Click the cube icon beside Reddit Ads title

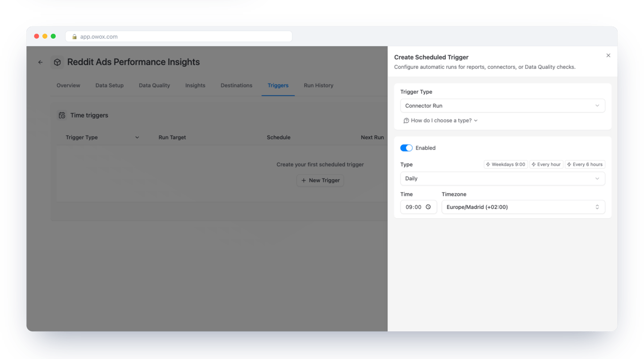57,62
